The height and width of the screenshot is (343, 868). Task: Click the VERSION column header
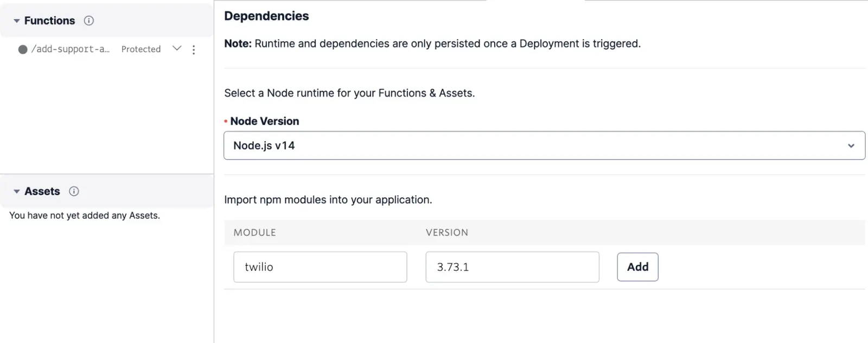(446, 232)
